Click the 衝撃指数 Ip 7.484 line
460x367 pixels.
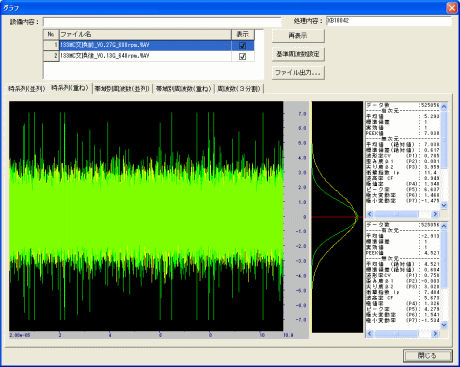tap(403, 292)
